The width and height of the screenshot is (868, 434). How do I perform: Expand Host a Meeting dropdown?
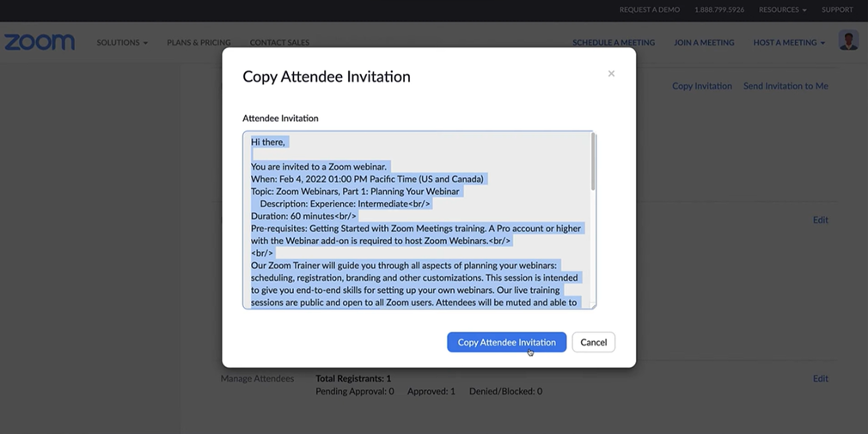coord(789,42)
